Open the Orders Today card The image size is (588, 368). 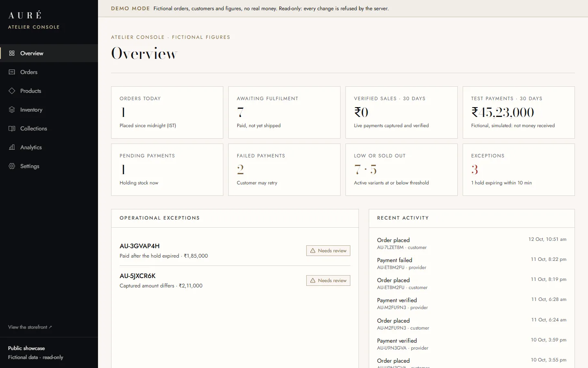click(167, 112)
